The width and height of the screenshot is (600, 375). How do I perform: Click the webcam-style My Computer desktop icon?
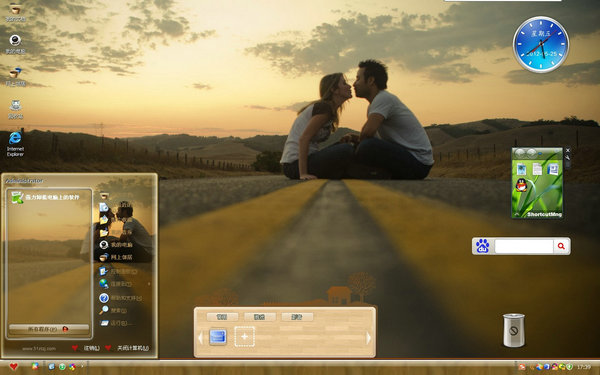tap(15, 44)
